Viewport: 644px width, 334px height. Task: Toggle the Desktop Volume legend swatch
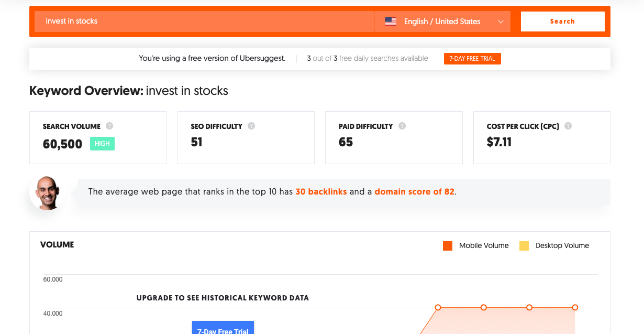[524, 245]
